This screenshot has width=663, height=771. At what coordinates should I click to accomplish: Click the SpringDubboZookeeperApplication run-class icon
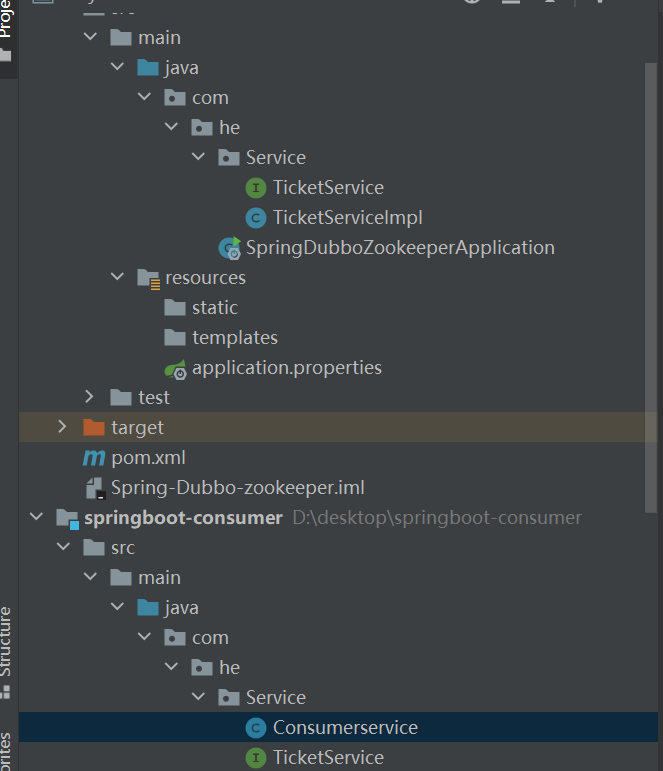231,248
